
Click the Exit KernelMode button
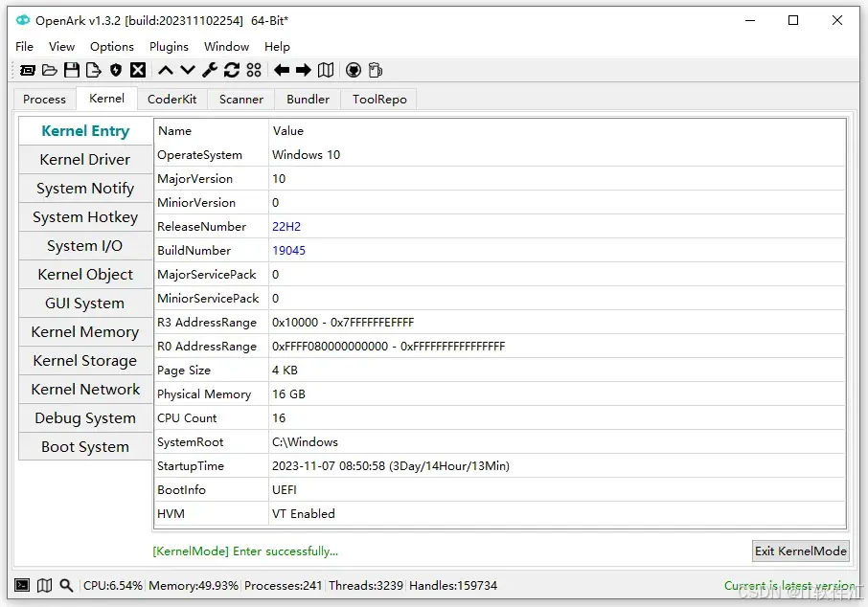click(801, 551)
